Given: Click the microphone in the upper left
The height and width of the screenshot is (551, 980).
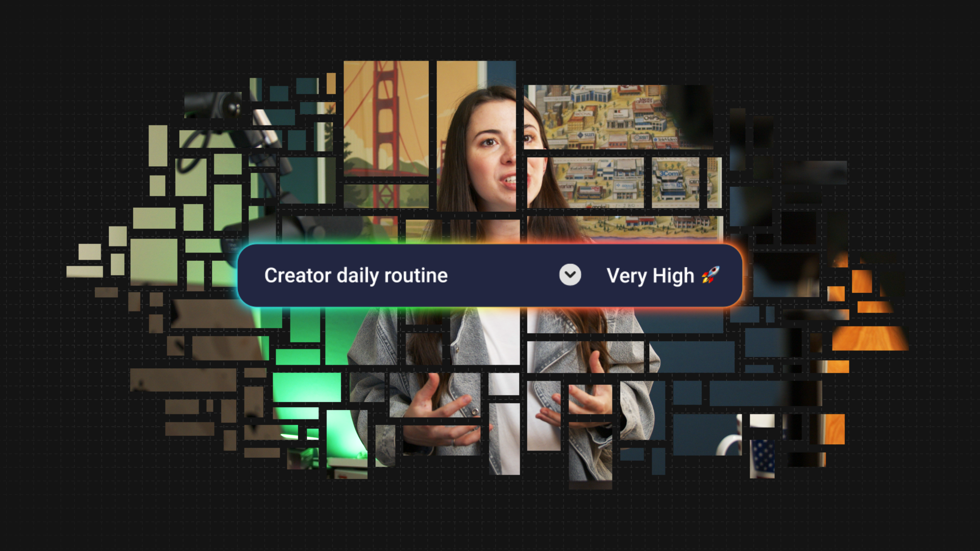Looking at the screenshot, I should point(213,105).
